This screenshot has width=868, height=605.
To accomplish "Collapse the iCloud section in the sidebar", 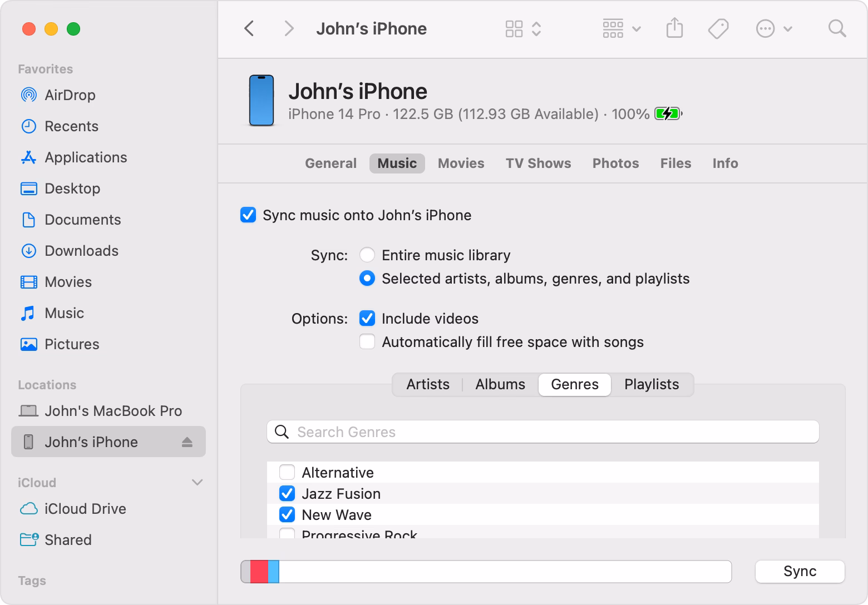I will [x=197, y=482].
